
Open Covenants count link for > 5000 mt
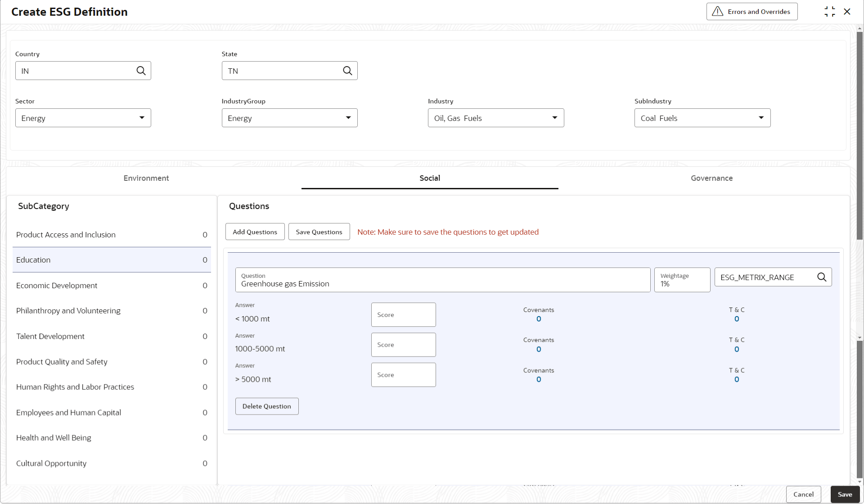539,379
